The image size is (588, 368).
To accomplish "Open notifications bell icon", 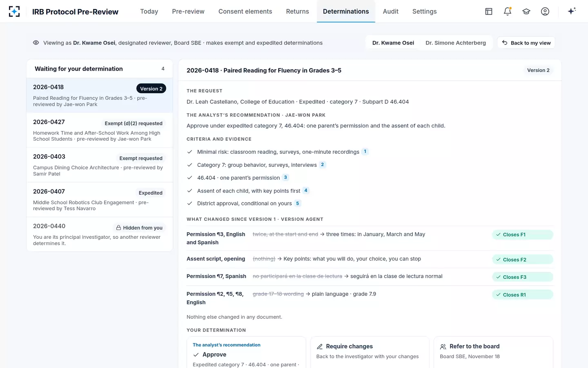I will tap(508, 11).
